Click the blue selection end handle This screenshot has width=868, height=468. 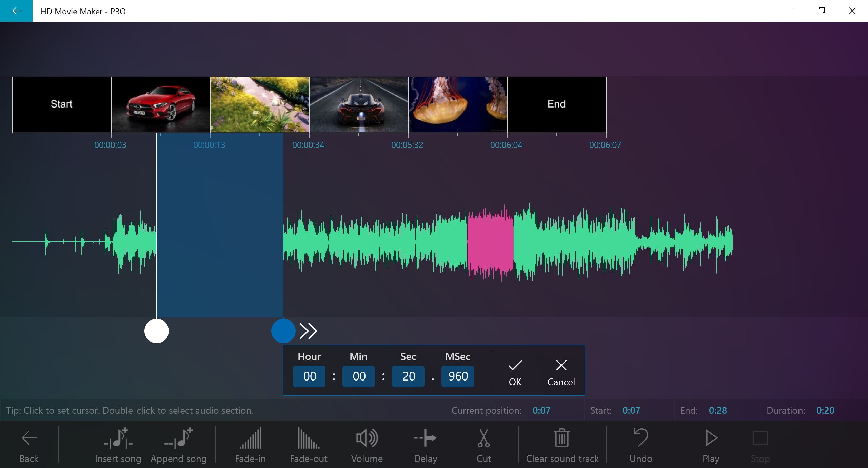click(283, 331)
